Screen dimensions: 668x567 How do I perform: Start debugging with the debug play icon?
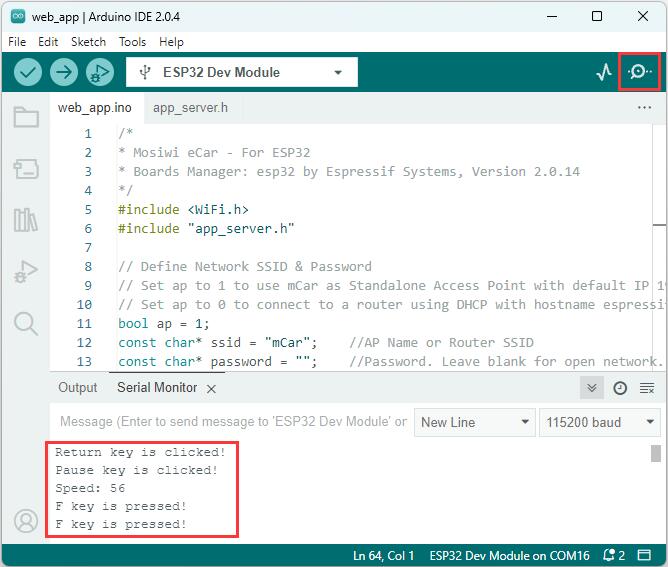(100, 72)
